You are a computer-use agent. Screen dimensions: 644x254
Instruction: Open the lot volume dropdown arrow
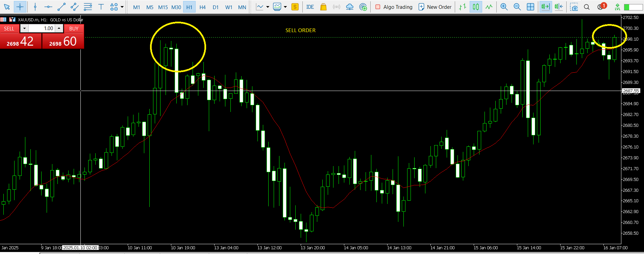[24, 28]
